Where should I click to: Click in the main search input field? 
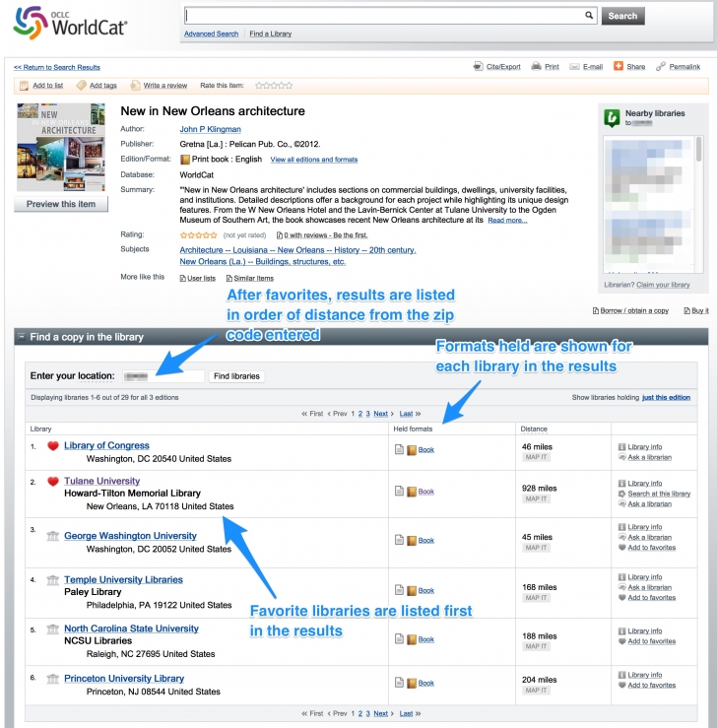click(x=384, y=16)
